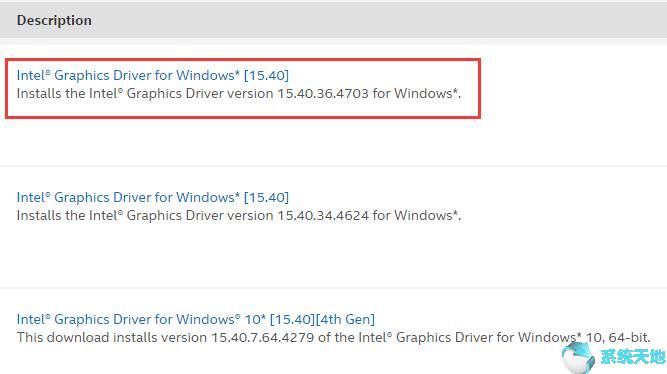
Task: Open the highlighted Intel Graphics Driver [15.40] link
Action: point(153,75)
